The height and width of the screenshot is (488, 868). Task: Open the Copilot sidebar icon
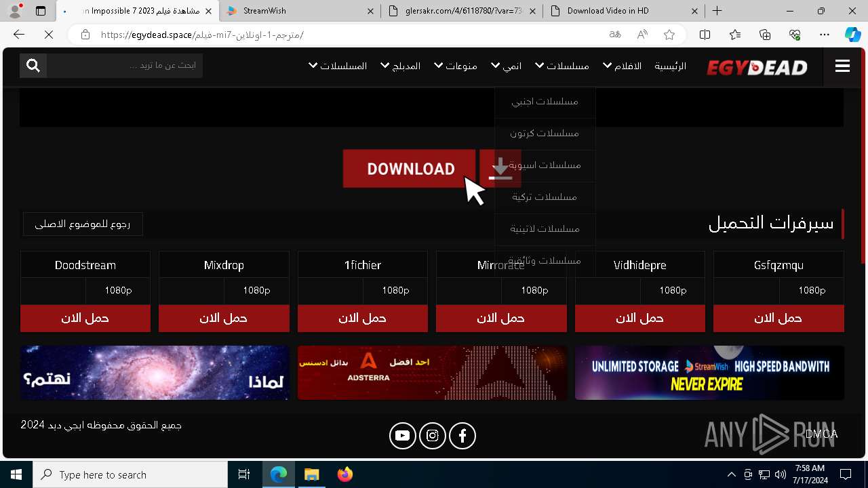[x=853, y=35]
